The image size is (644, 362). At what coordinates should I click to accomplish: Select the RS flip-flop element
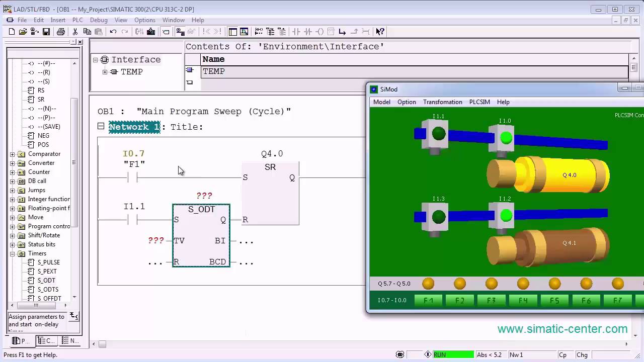(x=41, y=90)
